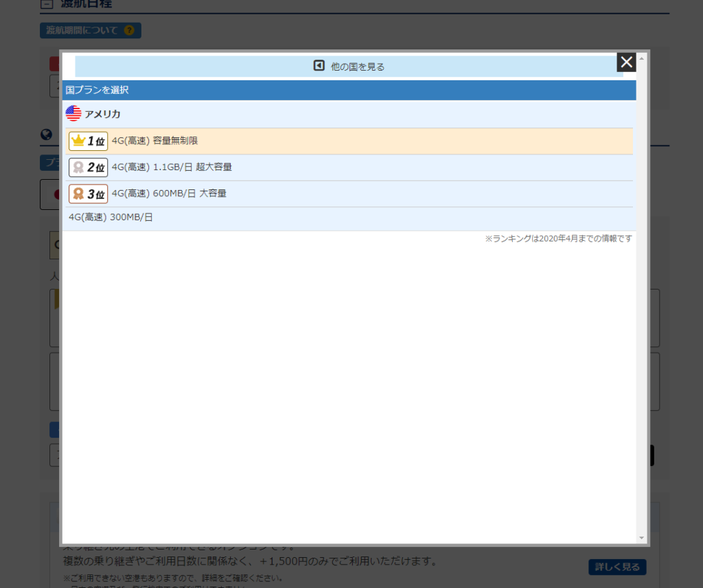Screen dimensions: 703x588
Task: Open the 渡航期間について help question mark
Action: click(129, 30)
